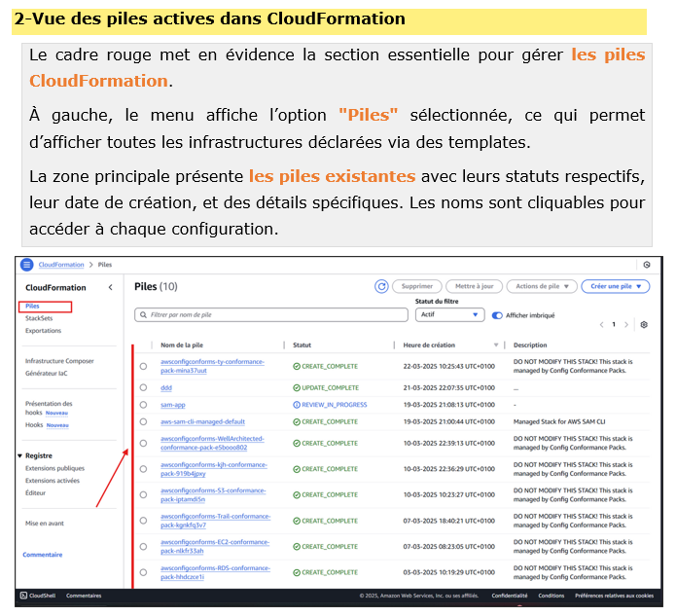This screenshot has width=676, height=616.
Task: Open the sam-app stack link
Action: (x=173, y=405)
